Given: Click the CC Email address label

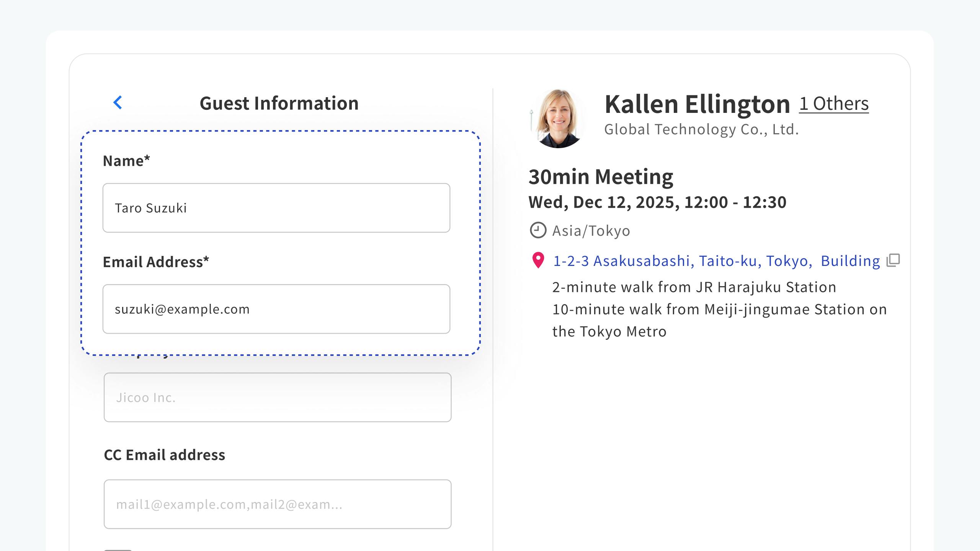Looking at the screenshot, I should [x=165, y=455].
